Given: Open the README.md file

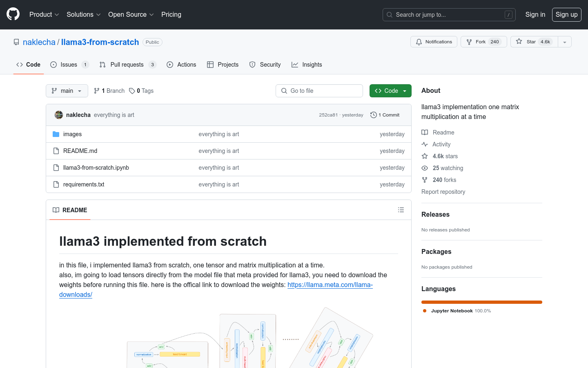Looking at the screenshot, I should coord(80,151).
